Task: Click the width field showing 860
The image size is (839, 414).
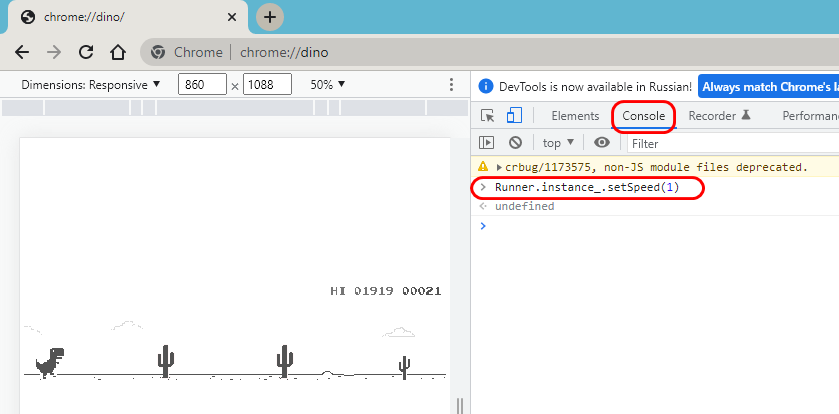Action: click(202, 85)
